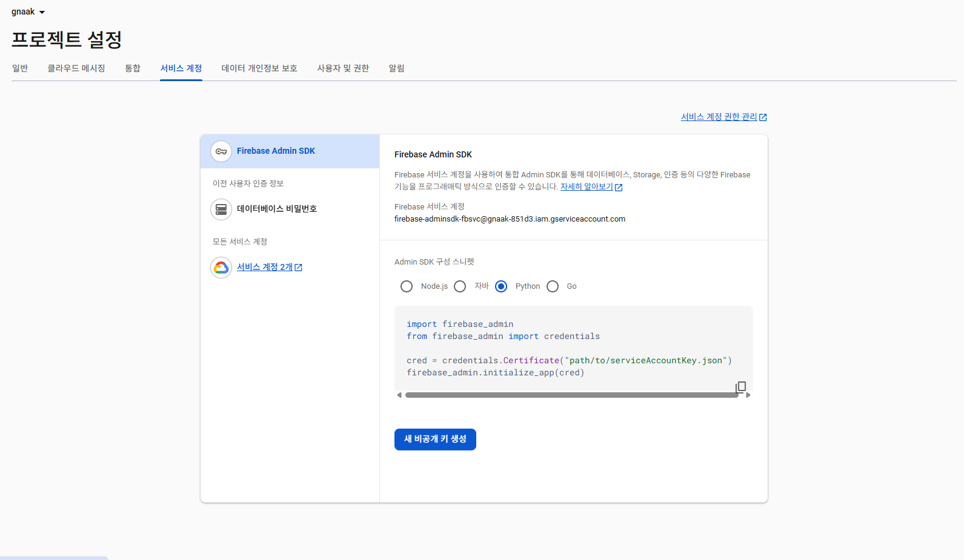Click the right scroll arrow of the snippet
This screenshot has height=560, width=964.
click(748, 395)
